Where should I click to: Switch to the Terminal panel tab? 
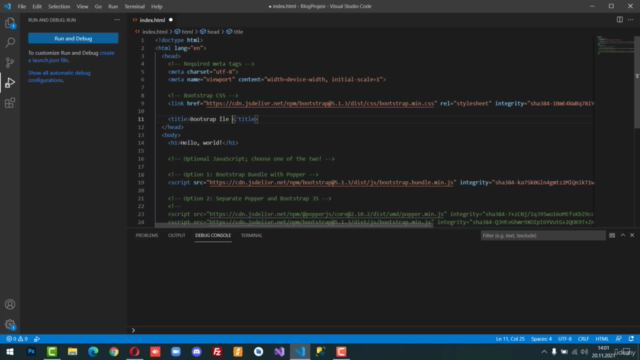coord(251,236)
